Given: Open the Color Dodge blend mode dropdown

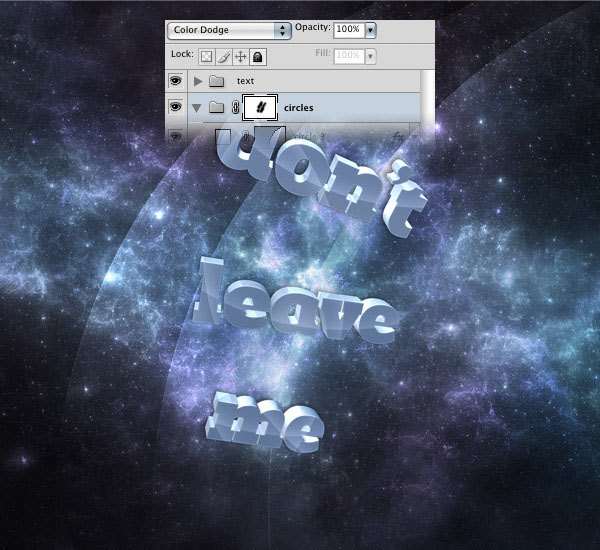Looking at the screenshot, I should 229,30.
